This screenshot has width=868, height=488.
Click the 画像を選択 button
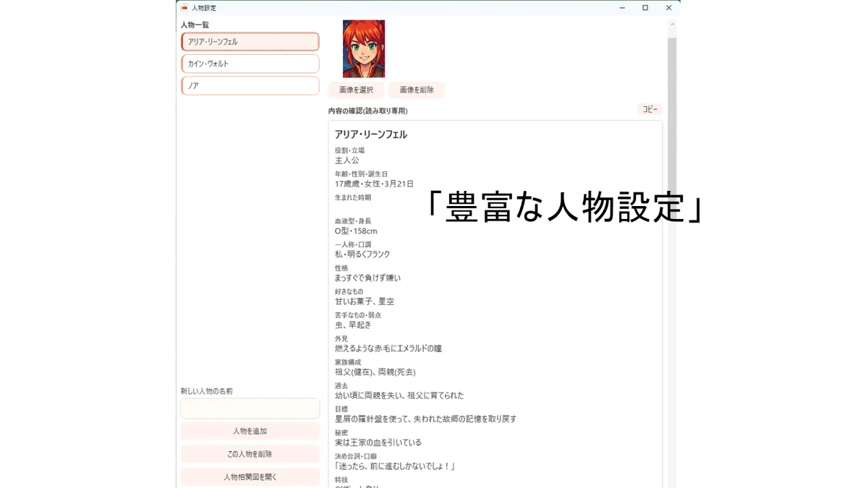pos(356,90)
